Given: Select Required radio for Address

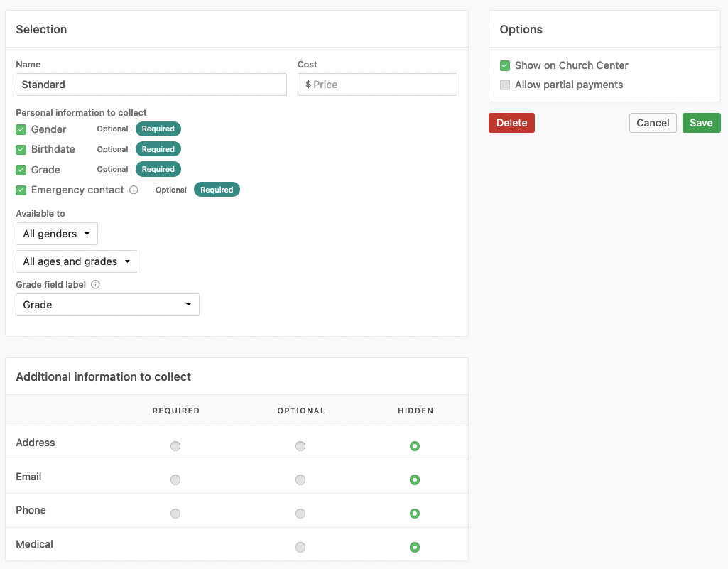Looking at the screenshot, I should 175,446.
